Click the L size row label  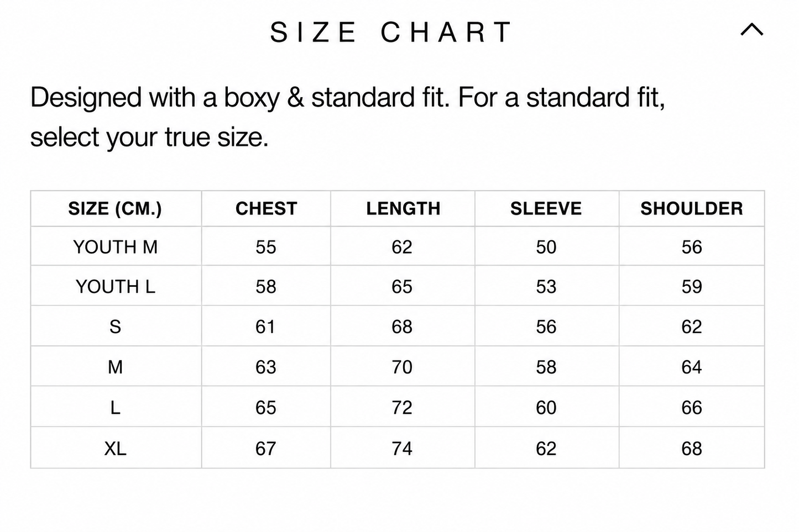(115, 408)
